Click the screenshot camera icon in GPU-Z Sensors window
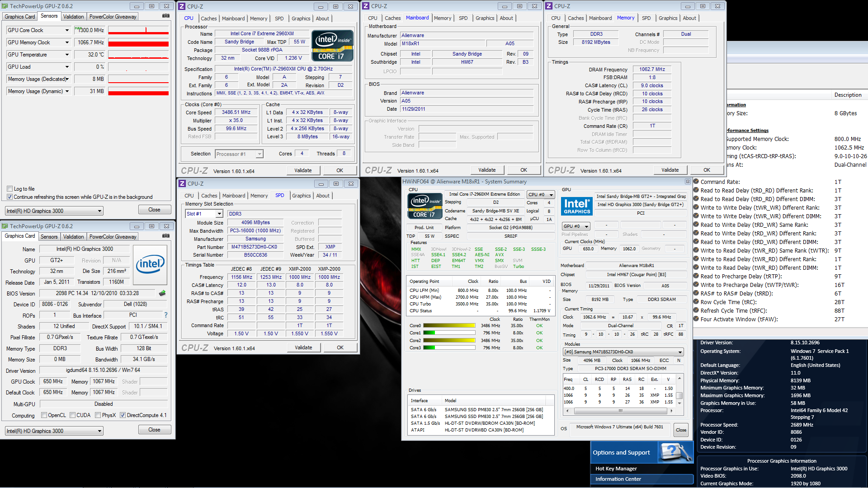The width and height of the screenshot is (868, 488). pyautogui.click(x=166, y=16)
